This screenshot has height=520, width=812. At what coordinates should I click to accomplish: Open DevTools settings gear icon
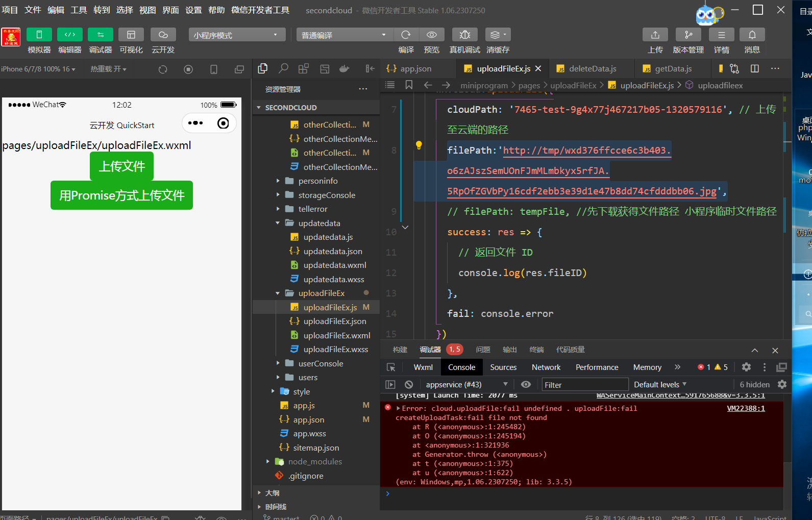tap(746, 367)
